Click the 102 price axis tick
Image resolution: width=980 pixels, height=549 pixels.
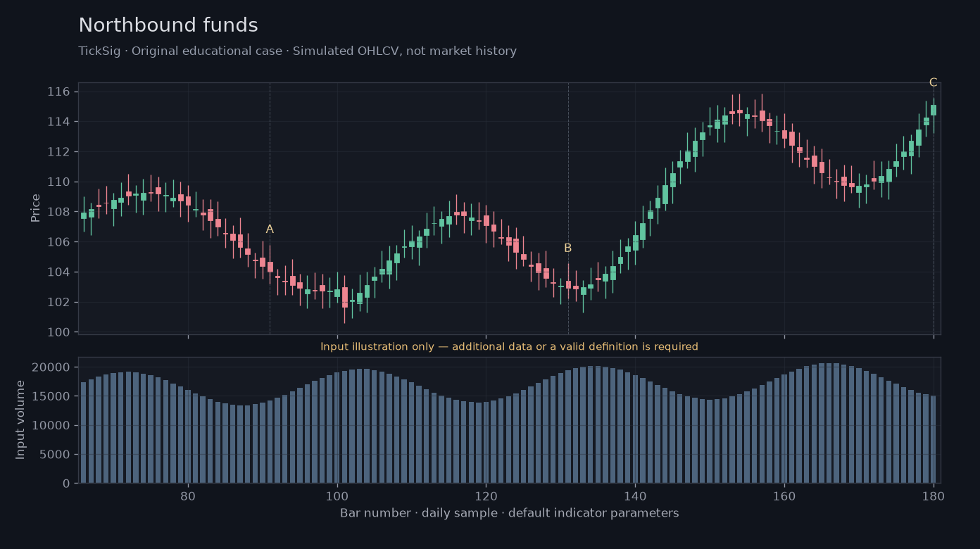click(59, 302)
